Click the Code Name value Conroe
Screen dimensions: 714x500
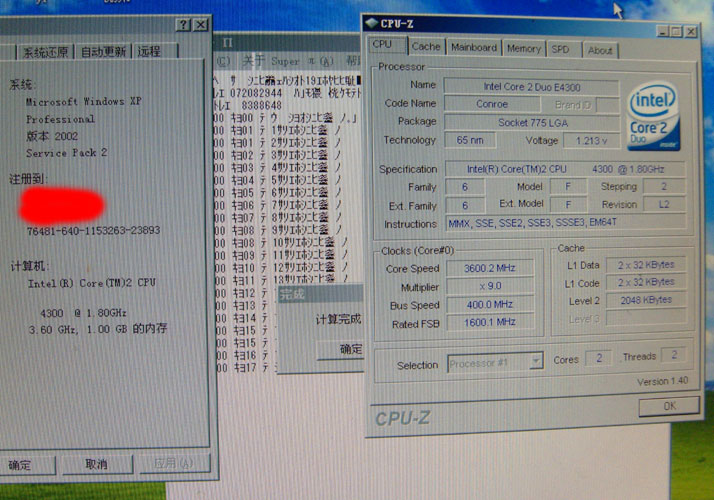point(492,104)
